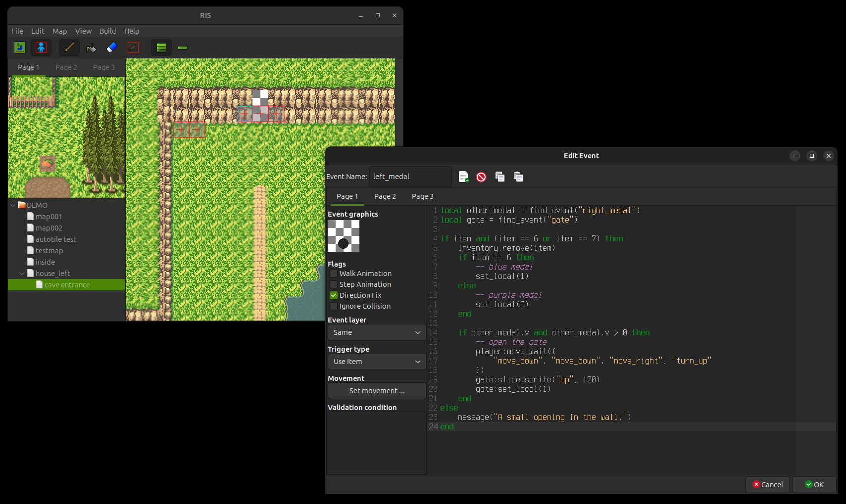
Task: Click the testmap file icon
Action: coord(31,250)
